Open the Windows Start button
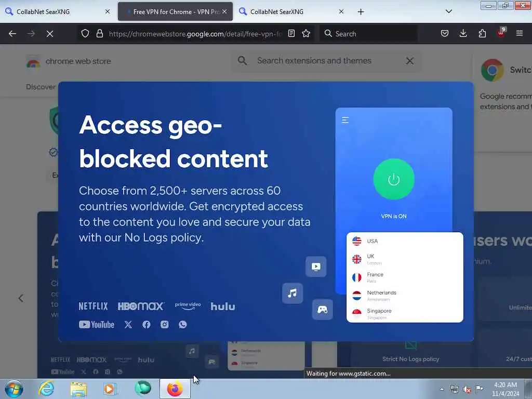 (x=14, y=389)
